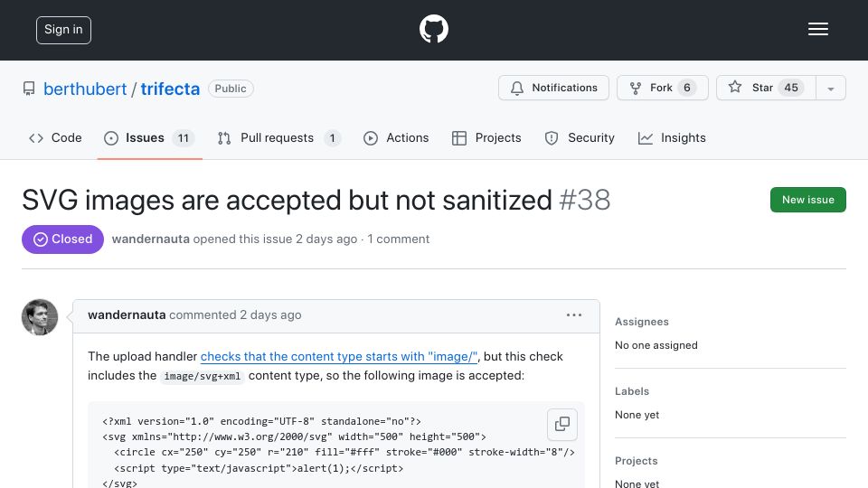Open the comment options ellipsis menu

click(574, 314)
